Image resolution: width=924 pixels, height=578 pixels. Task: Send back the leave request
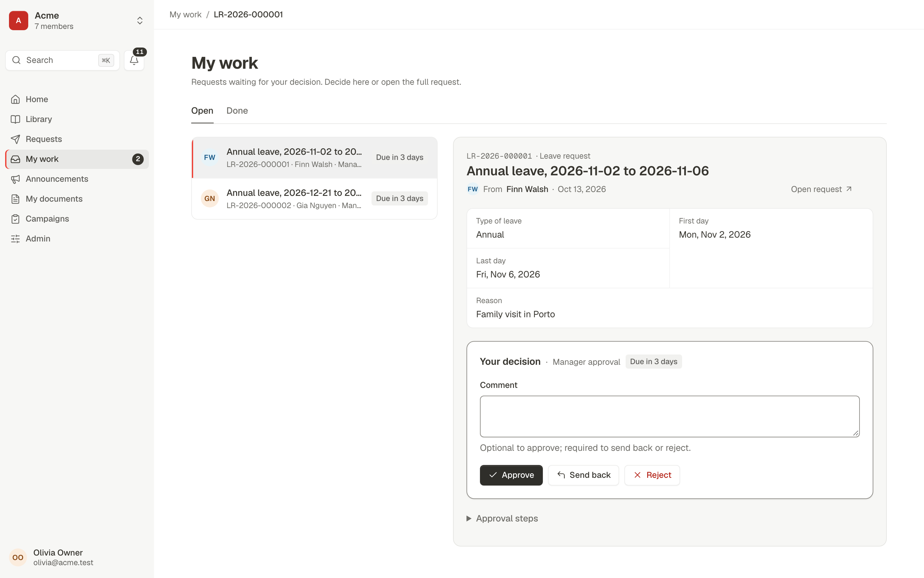pyautogui.click(x=583, y=475)
